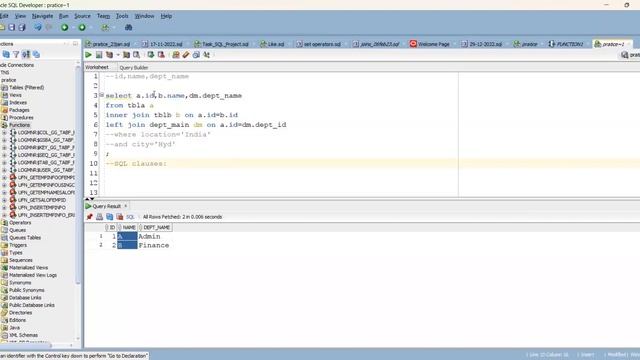Select the Tables (Filtered) tree node
640x360 pixels.
click(26, 88)
